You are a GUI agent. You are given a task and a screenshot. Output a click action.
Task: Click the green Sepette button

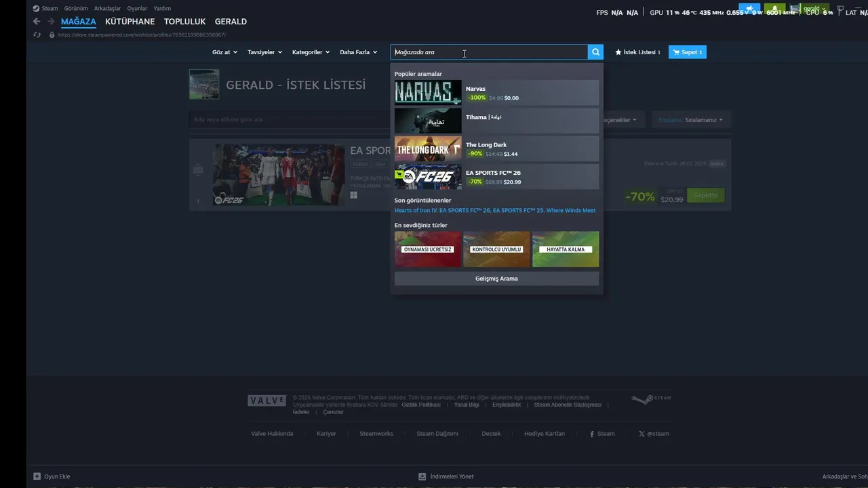pos(705,195)
